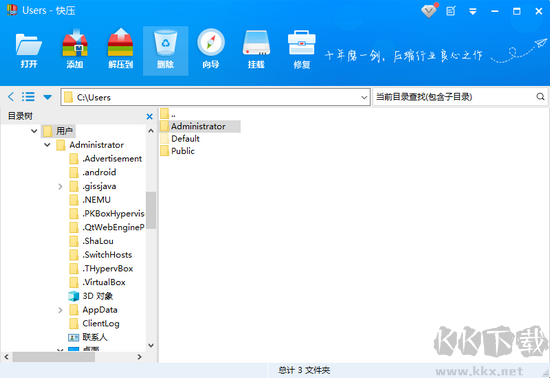550x378 pixels.
Task: Close the 目录树 panel
Action: pyautogui.click(x=149, y=116)
